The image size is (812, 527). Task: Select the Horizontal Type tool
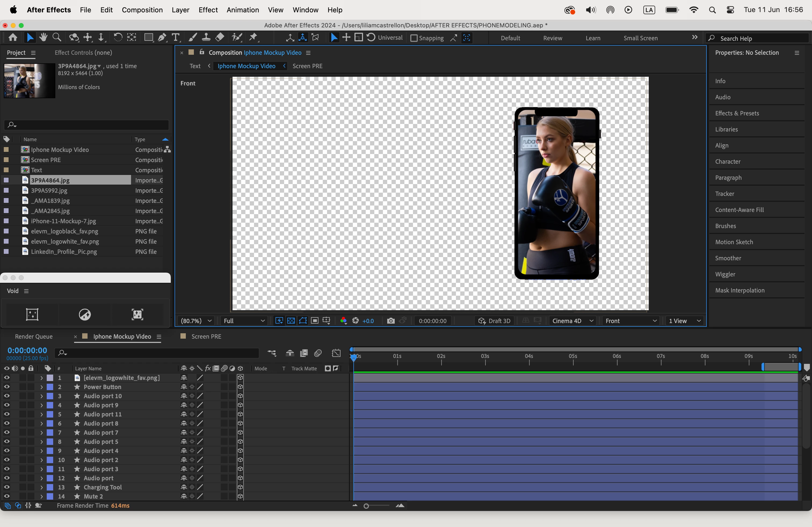[x=176, y=38]
